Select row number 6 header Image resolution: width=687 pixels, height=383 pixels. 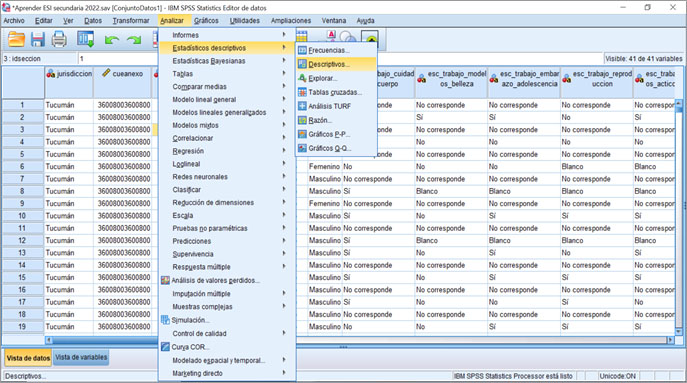click(x=22, y=167)
